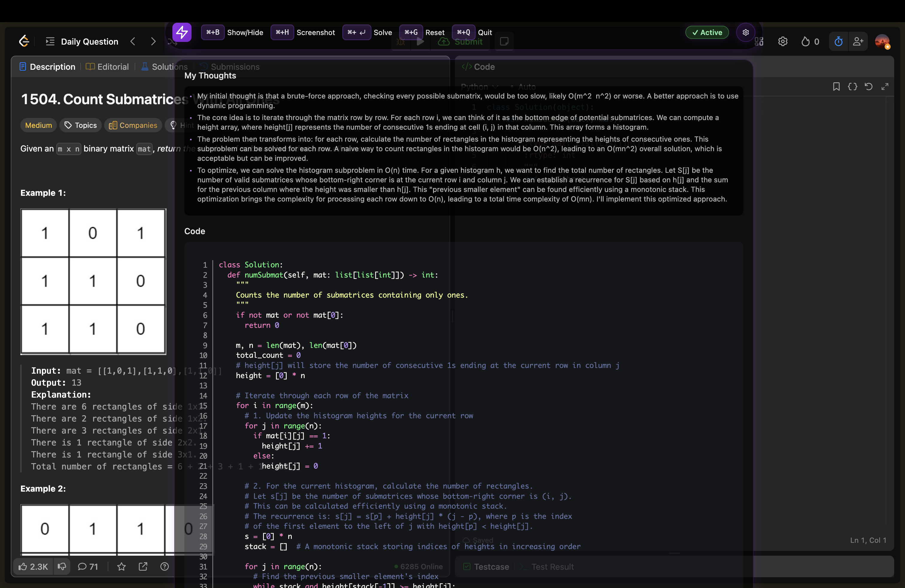This screenshot has height=588, width=905.
Task: Go to next daily question chevron
Action: 153,41
